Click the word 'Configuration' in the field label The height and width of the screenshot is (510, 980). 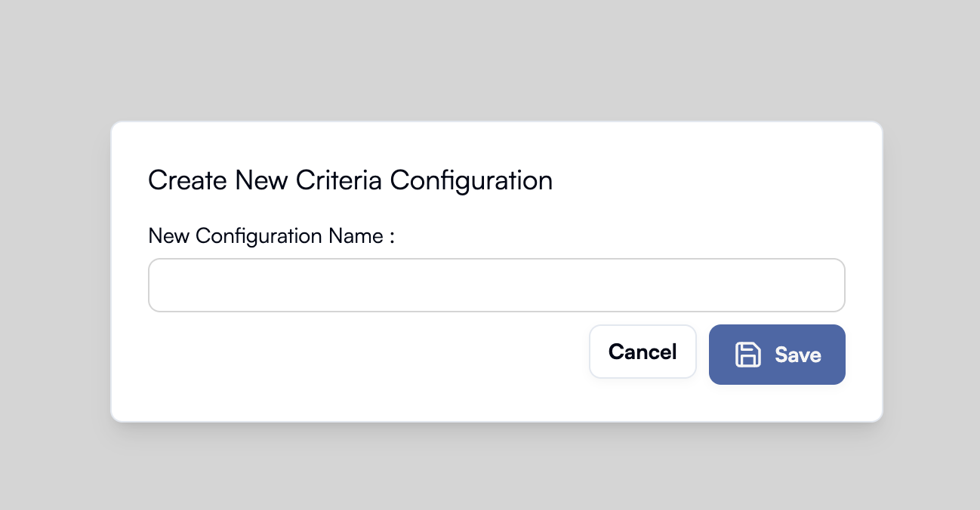coord(259,237)
